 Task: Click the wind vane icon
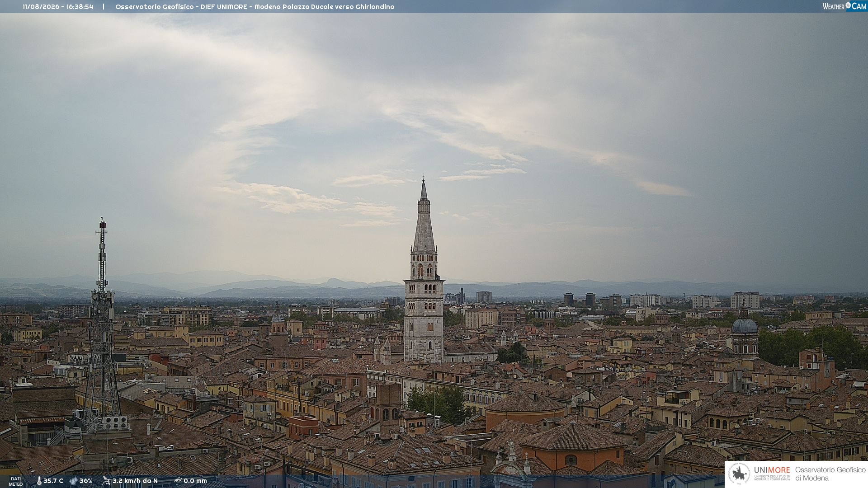tap(106, 481)
